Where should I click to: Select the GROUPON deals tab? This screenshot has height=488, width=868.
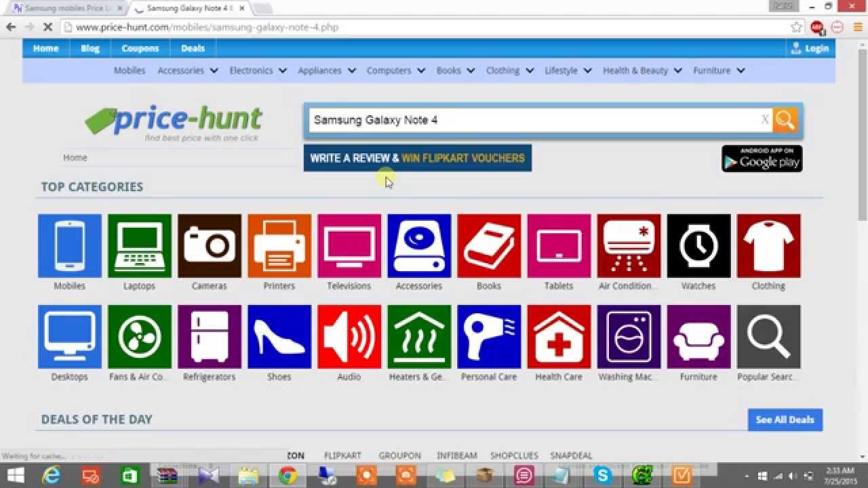[400, 455]
